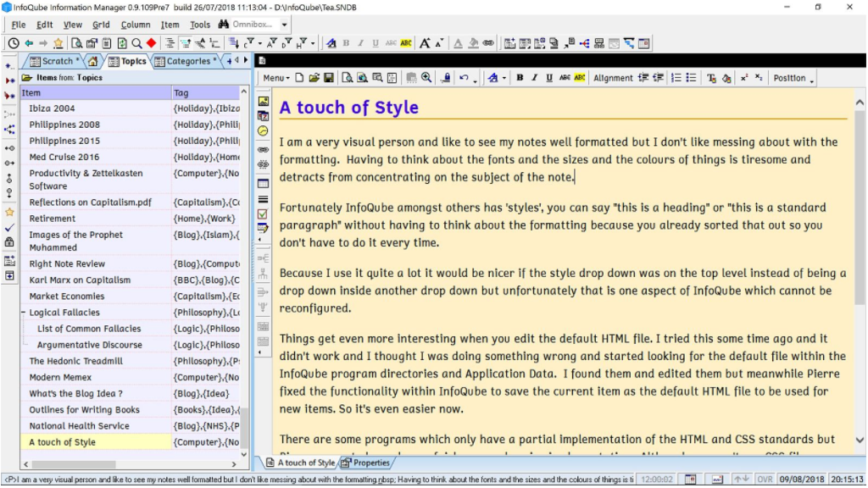Switch to the Scratch grid tab
868x488 pixels.
pos(55,61)
